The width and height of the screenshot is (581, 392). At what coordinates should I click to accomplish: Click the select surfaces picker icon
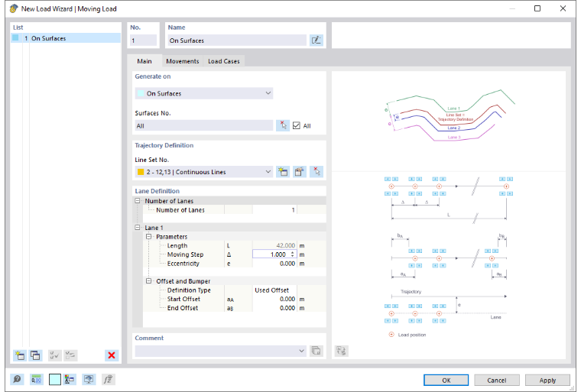coord(283,125)
